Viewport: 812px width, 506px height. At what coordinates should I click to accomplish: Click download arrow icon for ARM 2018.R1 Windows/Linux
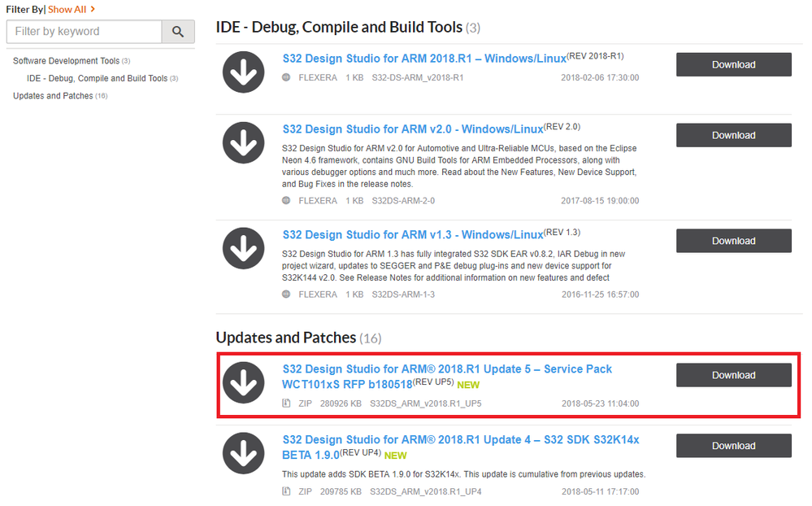pos(243,72)
